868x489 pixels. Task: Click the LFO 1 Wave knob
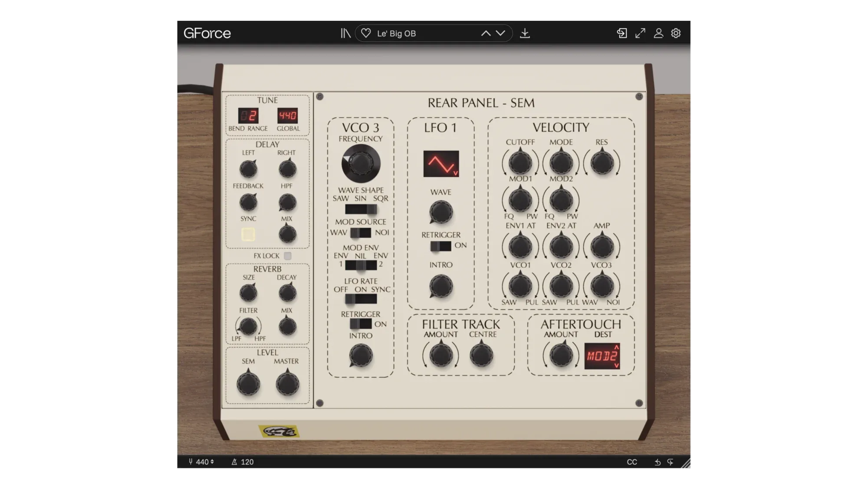point(441,212)
